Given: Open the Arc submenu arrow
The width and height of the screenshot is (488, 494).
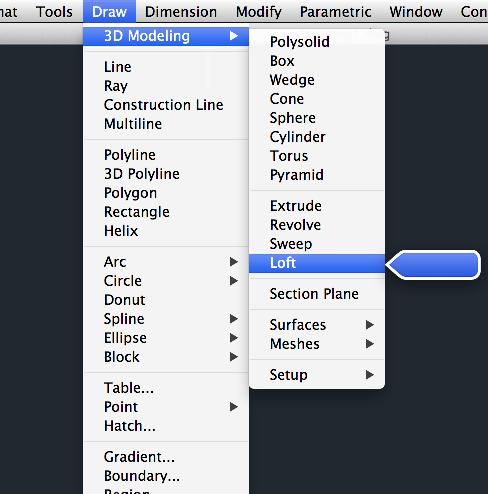Looking at the screenshot, I should tap(234, 262).
